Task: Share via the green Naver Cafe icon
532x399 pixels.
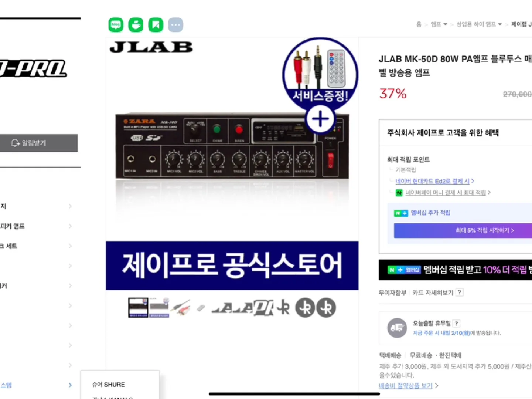Action: point(136,25)
